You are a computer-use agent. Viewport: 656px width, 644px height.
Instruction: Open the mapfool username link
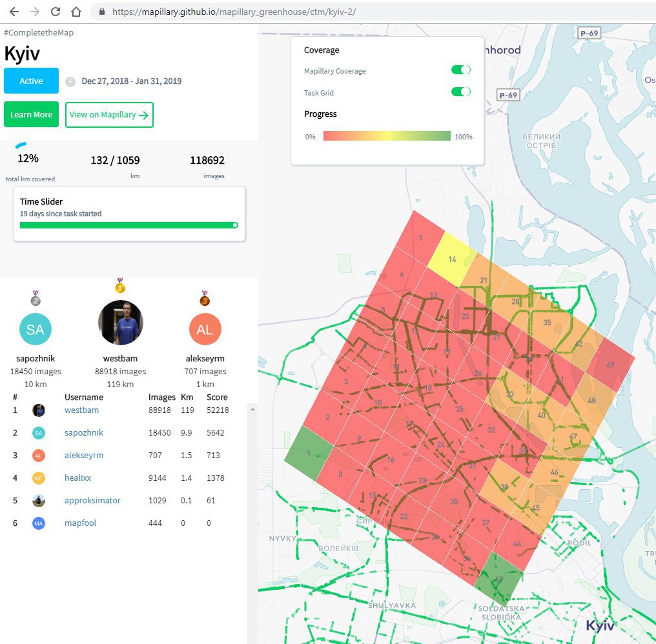pyautogui.click(x=80, y=523)
